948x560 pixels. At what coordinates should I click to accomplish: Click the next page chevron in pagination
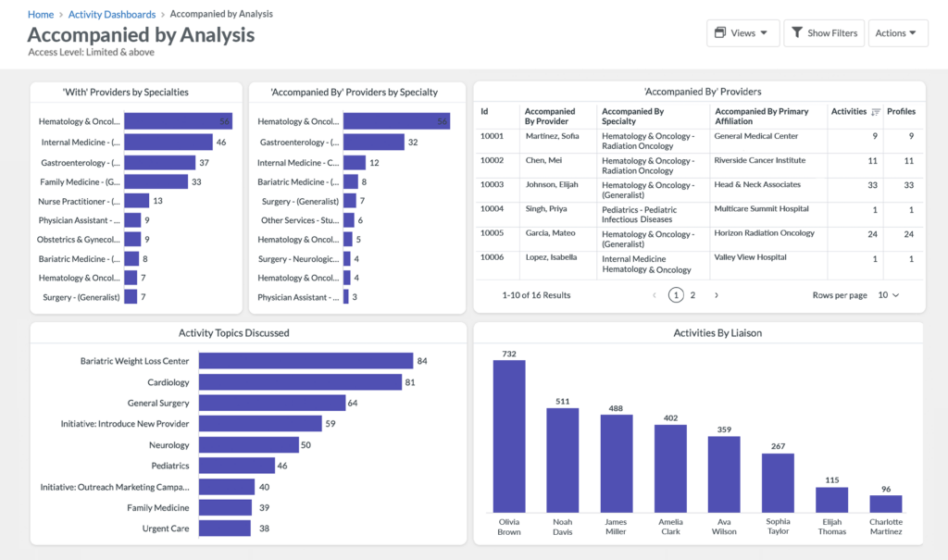715,293
